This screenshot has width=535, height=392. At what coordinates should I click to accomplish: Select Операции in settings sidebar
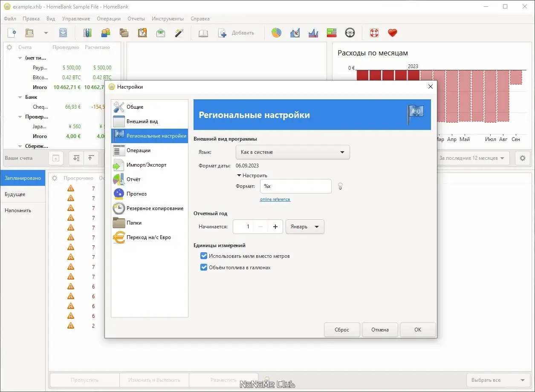coord(150,150)
